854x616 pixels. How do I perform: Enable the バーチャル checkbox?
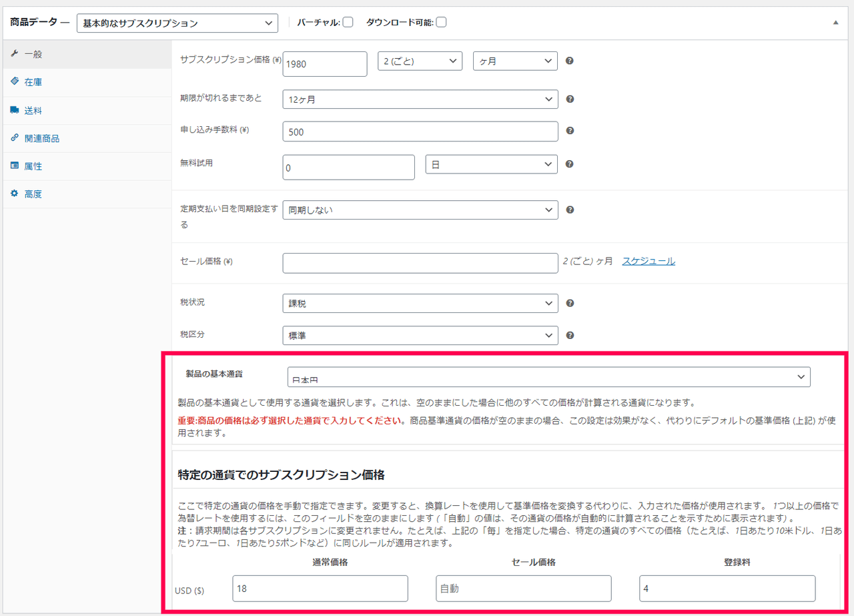348,22
